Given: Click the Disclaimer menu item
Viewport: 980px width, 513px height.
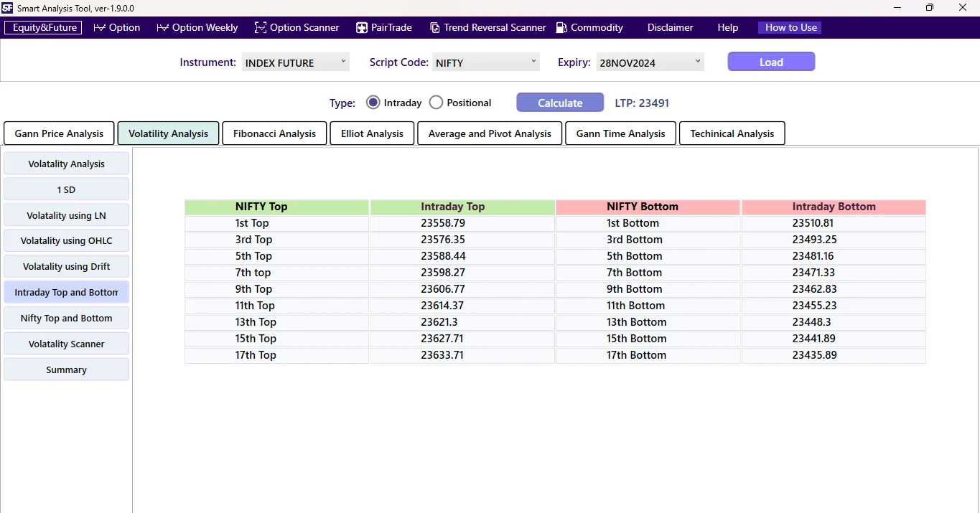Looking at the screenshot, I should (669, 27).
